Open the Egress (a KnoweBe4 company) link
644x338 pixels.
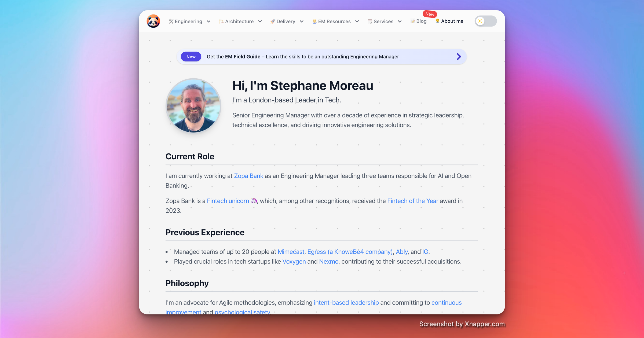click(x=350, y=252)
